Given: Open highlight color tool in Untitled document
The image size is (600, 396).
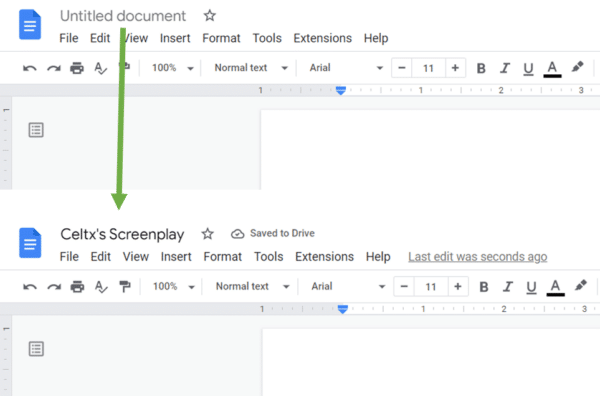Looking at the screenshot, I should (x=577, y=67).
